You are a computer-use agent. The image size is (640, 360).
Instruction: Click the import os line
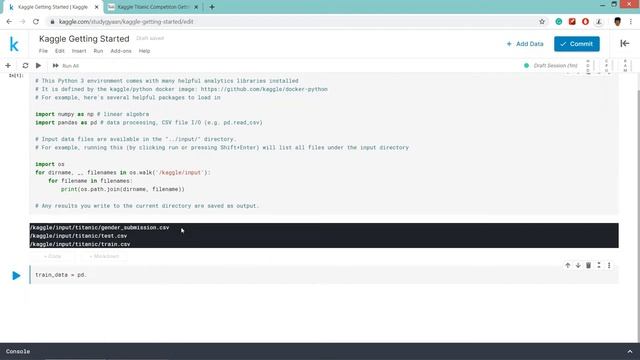tap(49, 164)
